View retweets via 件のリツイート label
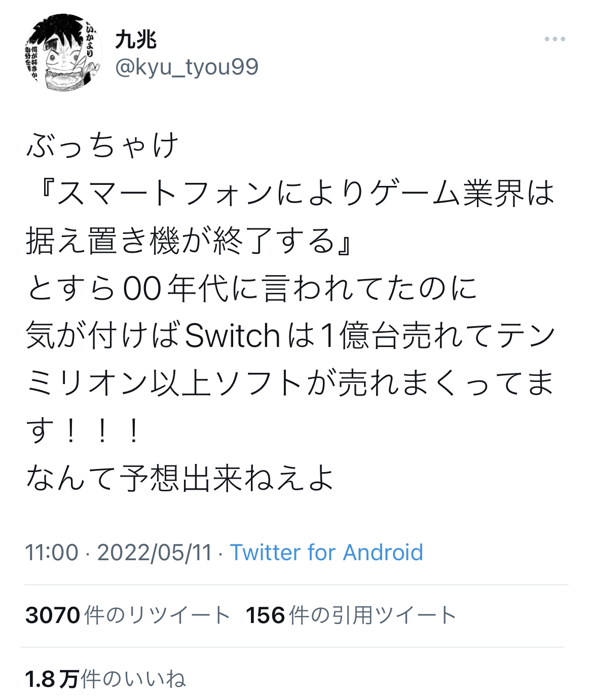This screenshot has width=593, height=700. click(x=157, y=615)
